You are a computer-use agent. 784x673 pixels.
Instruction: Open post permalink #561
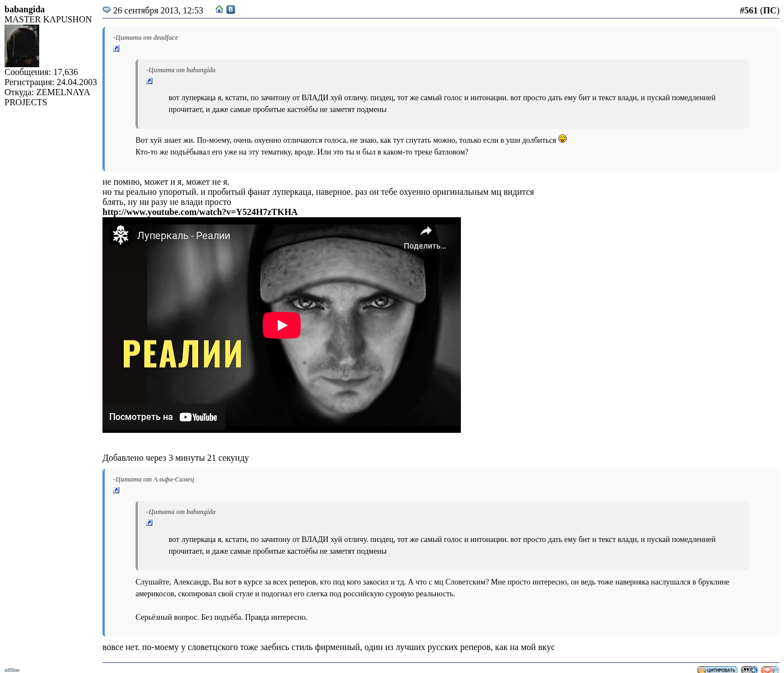pos(748,11)
